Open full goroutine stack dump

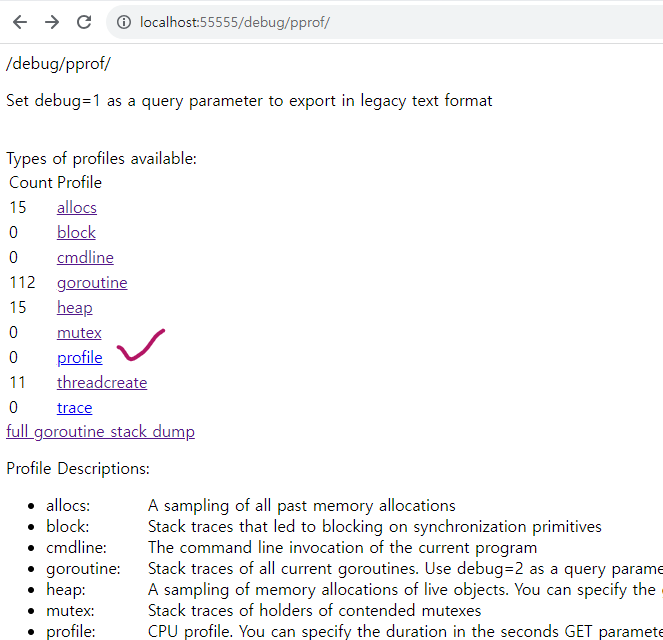tap(100, 432)
